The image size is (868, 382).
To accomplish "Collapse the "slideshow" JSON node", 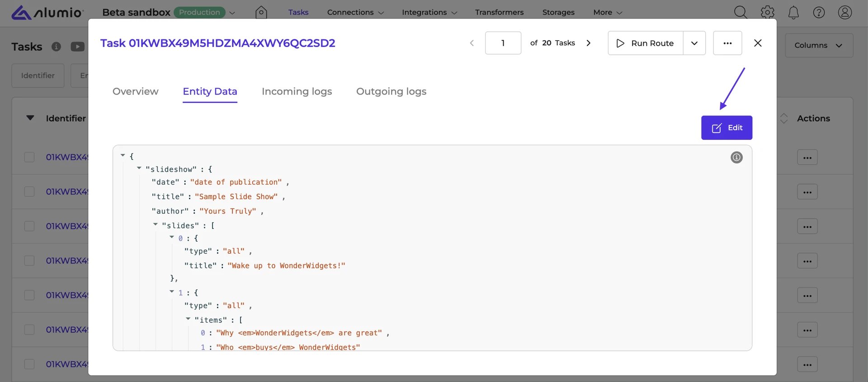I will pyautogui.click(x=139, y=168).
